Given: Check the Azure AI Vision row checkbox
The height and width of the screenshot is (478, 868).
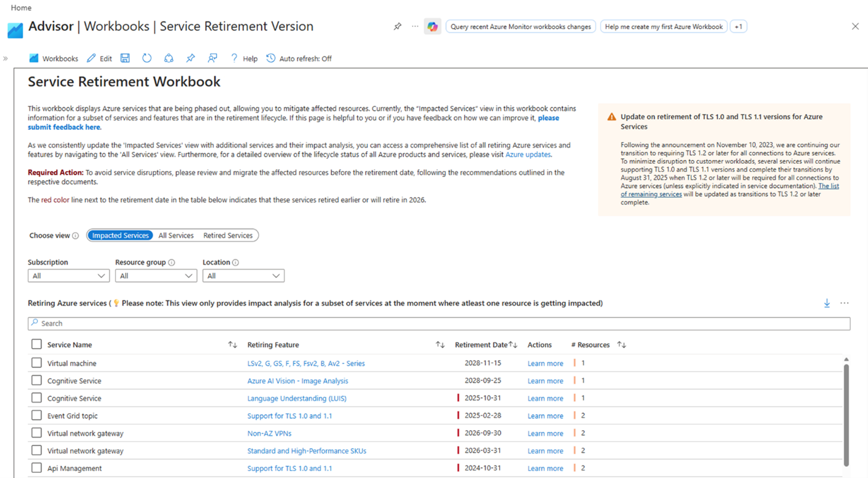Looking at the screenshot, I should 36,380.
